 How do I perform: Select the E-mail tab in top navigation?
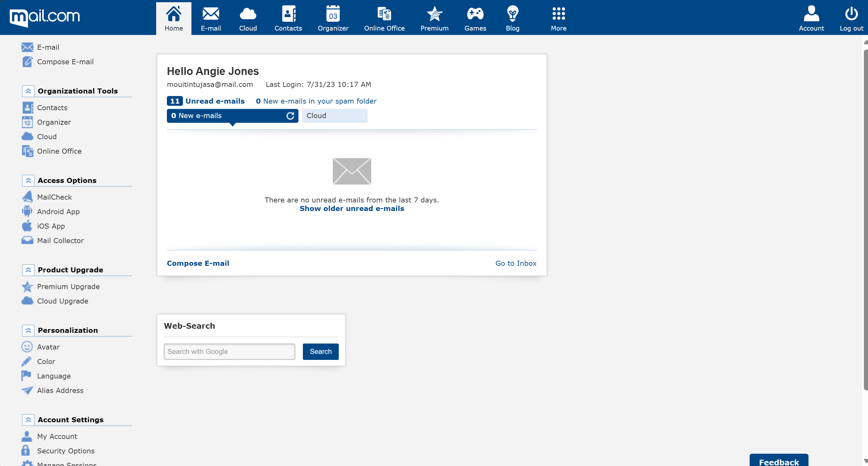[x=211, y=19]
